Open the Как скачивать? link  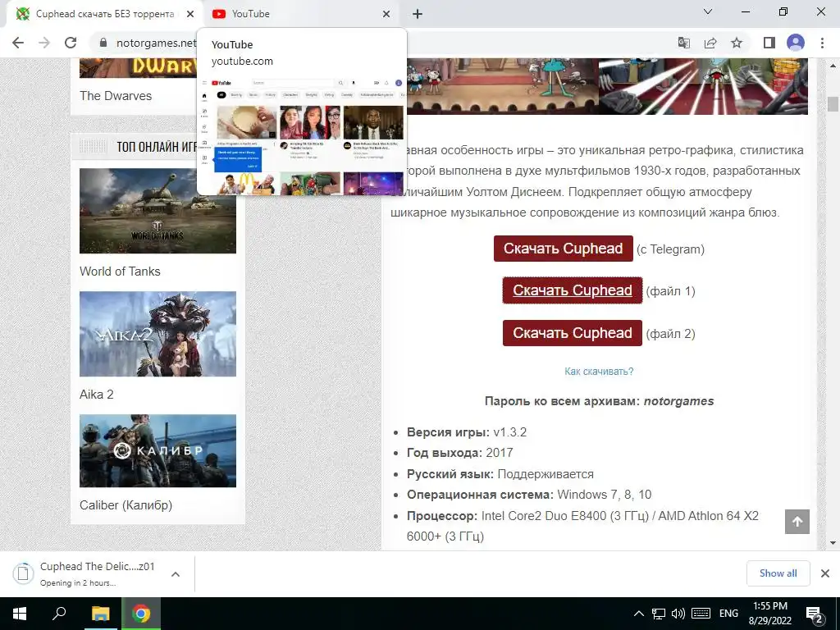point(599,372)
